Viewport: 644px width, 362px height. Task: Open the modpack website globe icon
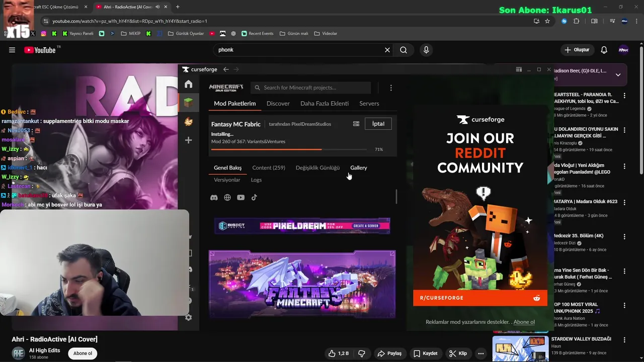coord(227,198)
